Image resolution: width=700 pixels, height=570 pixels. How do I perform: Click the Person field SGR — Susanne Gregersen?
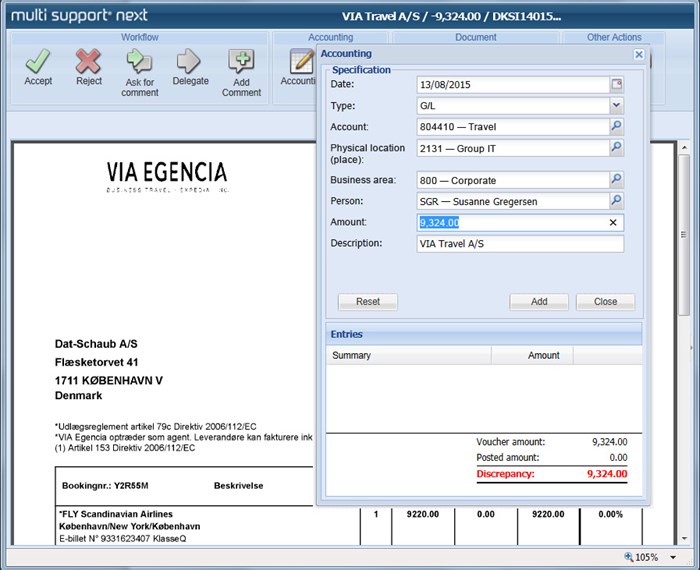click(x=513, y=201)
